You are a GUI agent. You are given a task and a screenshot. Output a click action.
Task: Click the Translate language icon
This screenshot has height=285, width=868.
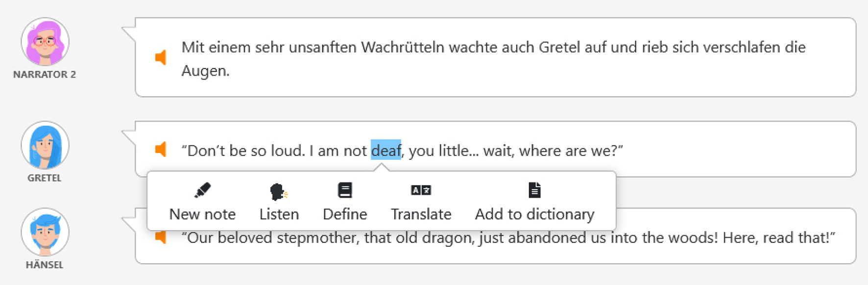tap(421, 190)
